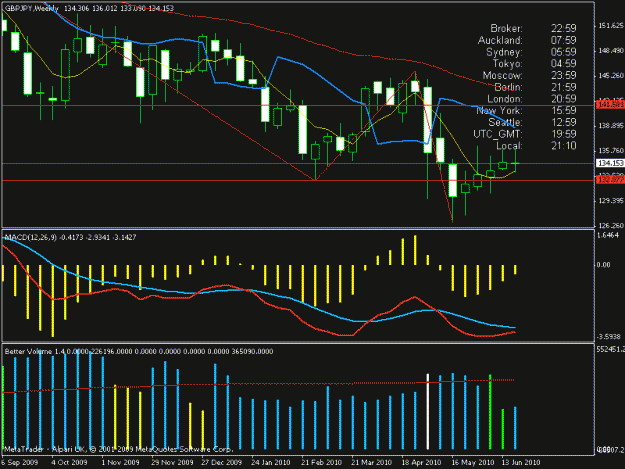Click the 1 Nov 2009 date label
The width and height of the screenshot is (625, 469).
[x=120, y=462]
